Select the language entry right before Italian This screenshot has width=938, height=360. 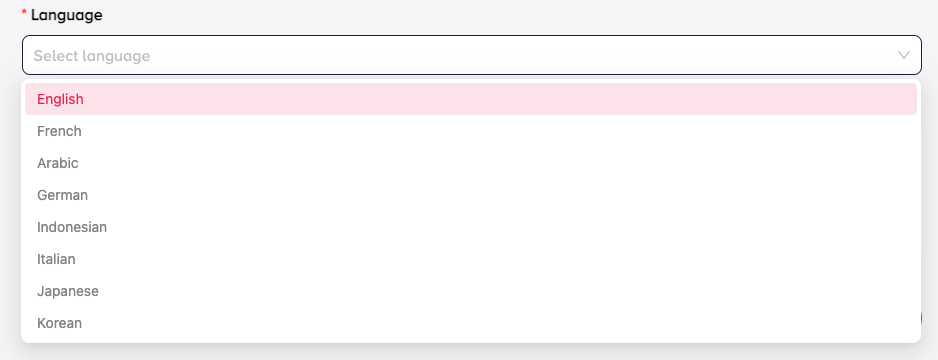point(471,227)
